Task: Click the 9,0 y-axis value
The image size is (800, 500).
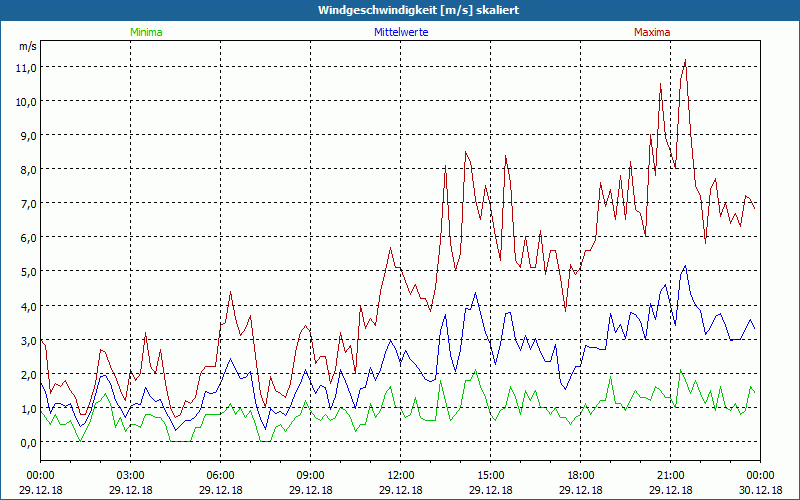Action: click(x=29, y=136)
